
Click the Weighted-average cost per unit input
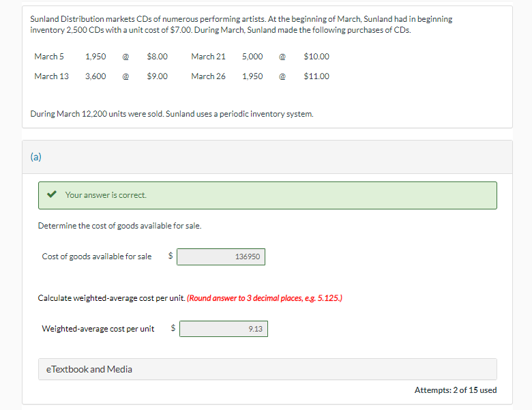224,329
